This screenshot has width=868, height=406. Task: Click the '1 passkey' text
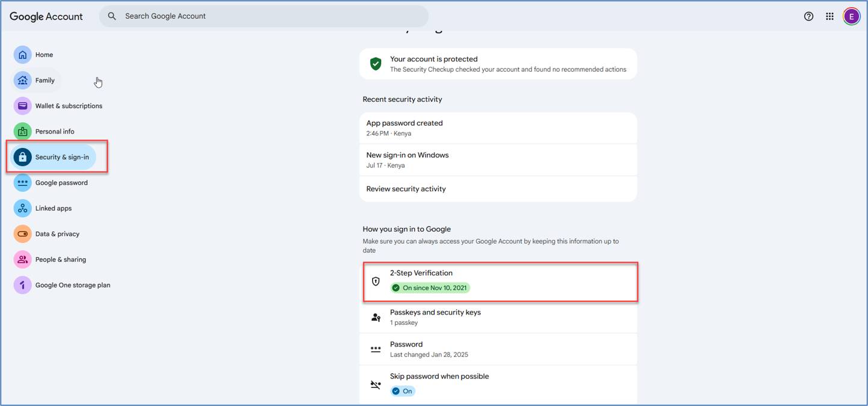pos(404,323)
